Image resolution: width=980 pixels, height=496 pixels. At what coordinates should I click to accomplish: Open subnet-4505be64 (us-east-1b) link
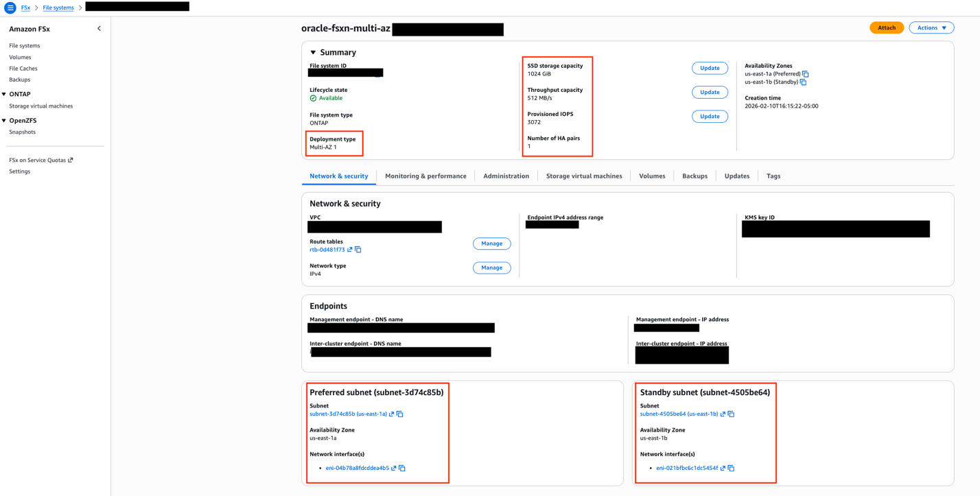[x=679, y=414]
